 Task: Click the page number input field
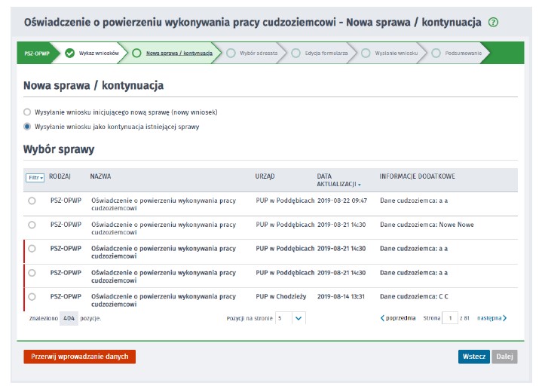[449, 318]
